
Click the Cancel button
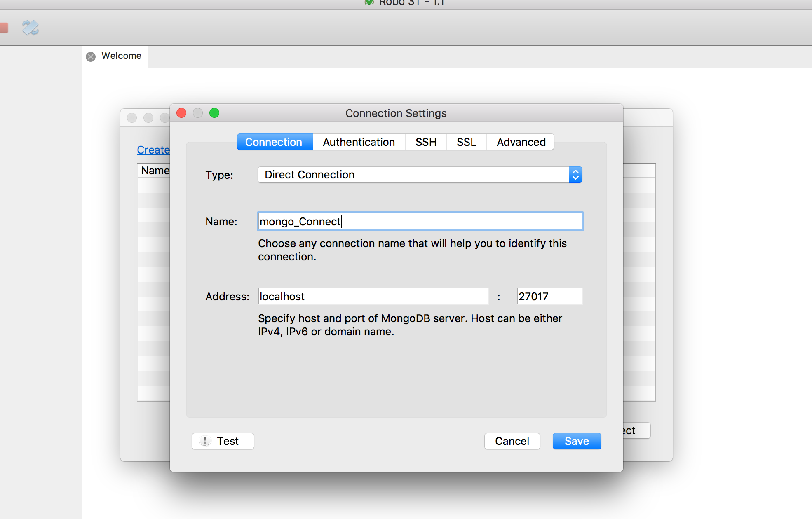(x=512, y=441)
